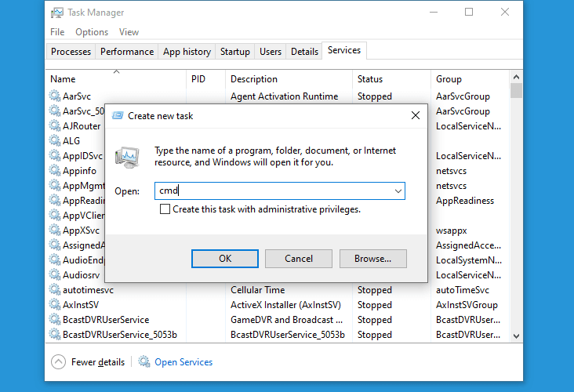574x392 pixels.
Task: Select the AxInstSV service name
Action: [81, 305]
